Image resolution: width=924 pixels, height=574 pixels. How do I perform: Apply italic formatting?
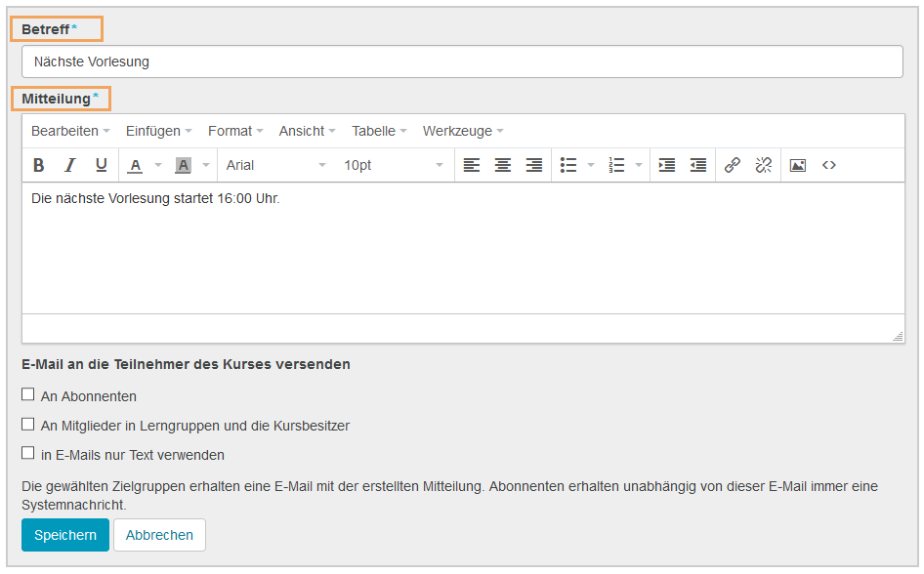[x=69, y=165]
